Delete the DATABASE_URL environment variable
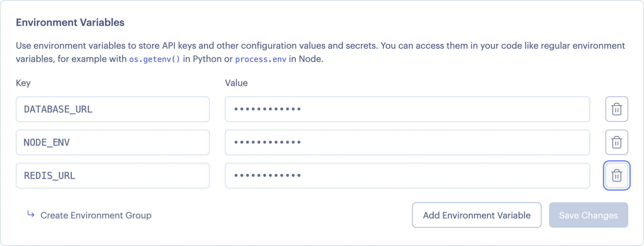The image size is (644, 246). pos(616,109)
